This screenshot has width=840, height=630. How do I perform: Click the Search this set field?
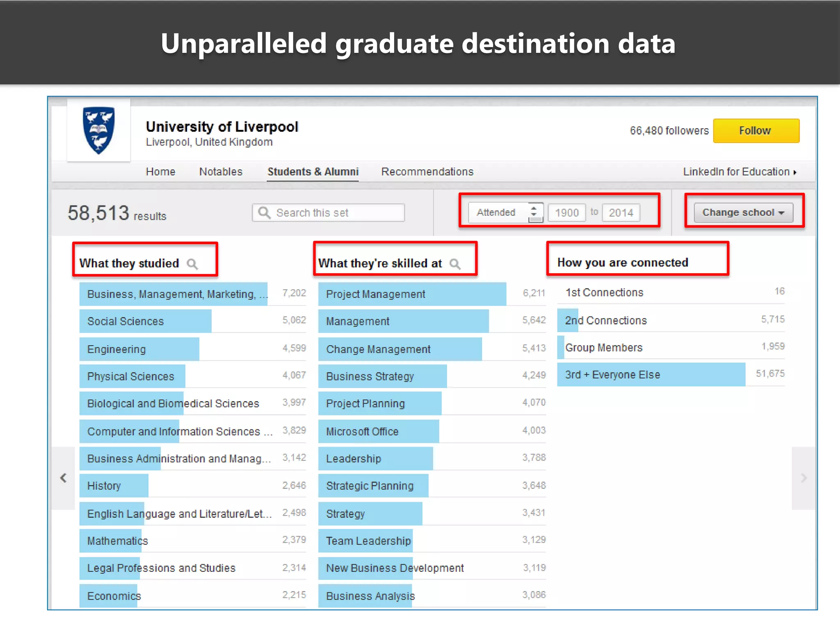[329, 212]
